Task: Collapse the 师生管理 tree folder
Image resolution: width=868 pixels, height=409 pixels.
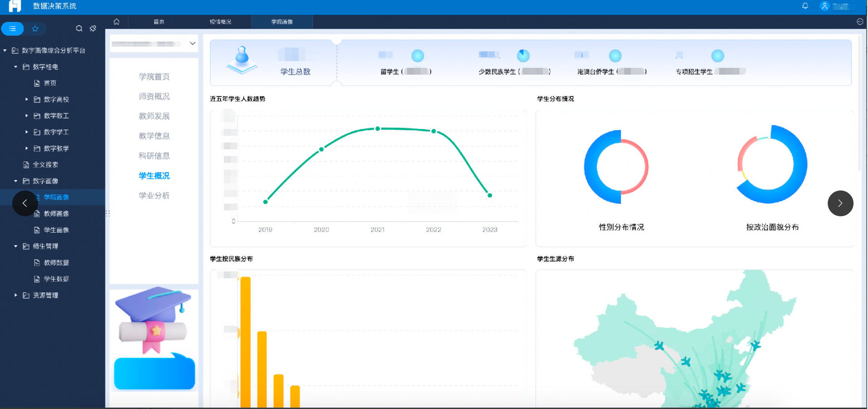Action: coord(16,246)
